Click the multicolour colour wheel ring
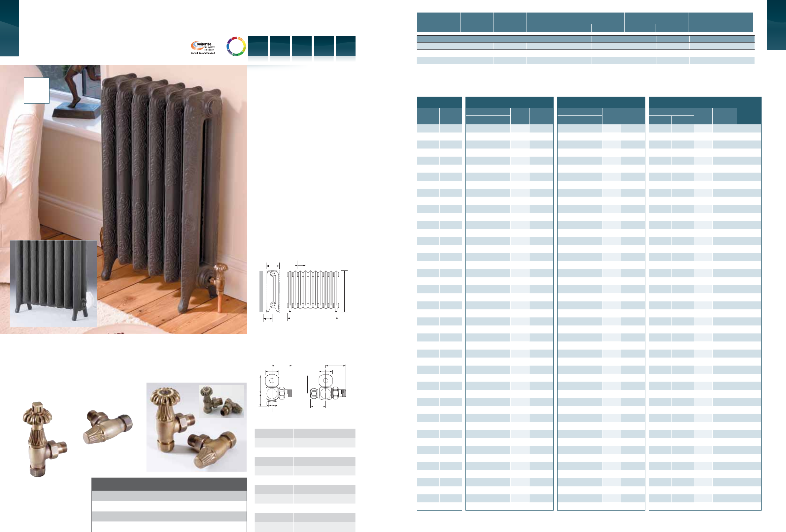This screenshot has height=532, width=786. coord(236,46)
